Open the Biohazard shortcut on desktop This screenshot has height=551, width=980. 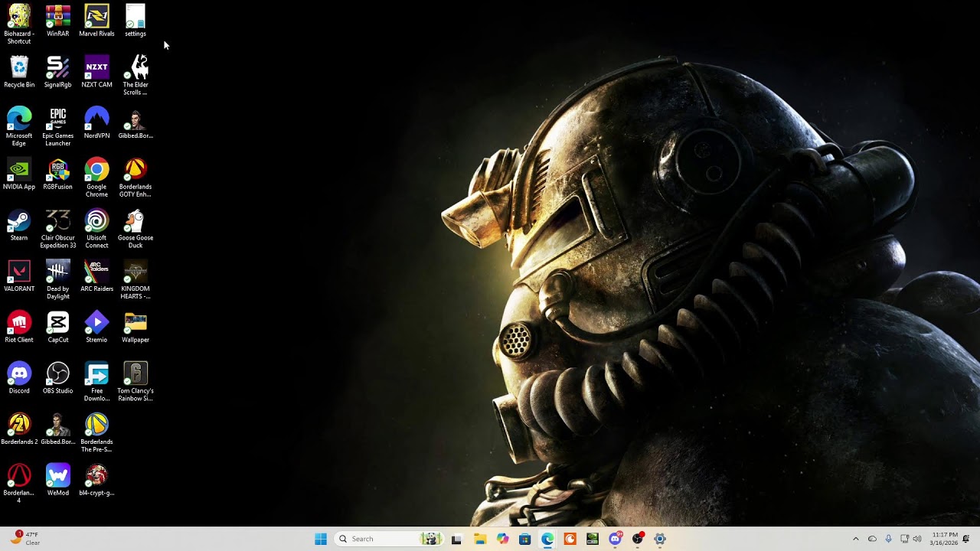[x=19, y=24]
